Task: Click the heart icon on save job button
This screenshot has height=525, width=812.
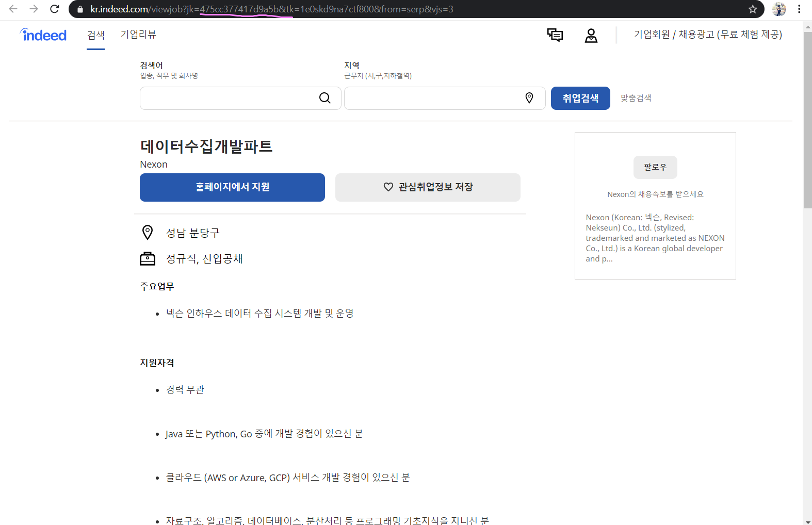Action: (388, 187)
